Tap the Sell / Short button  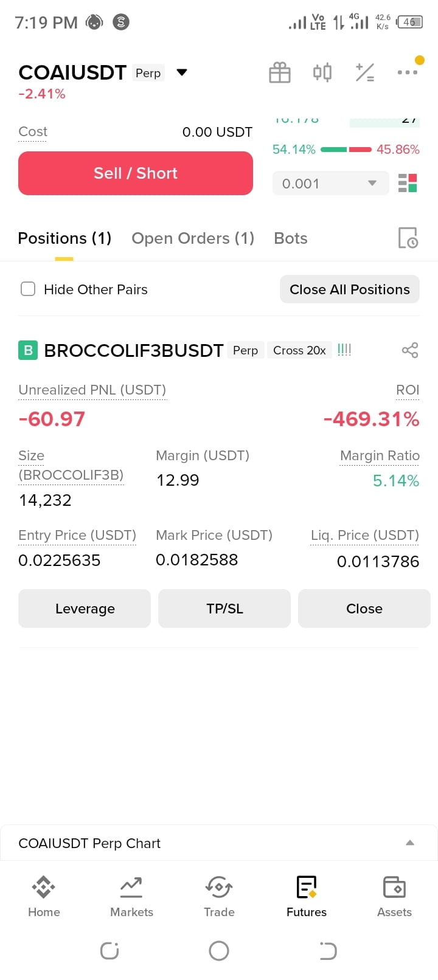click(x=136, y=173)
